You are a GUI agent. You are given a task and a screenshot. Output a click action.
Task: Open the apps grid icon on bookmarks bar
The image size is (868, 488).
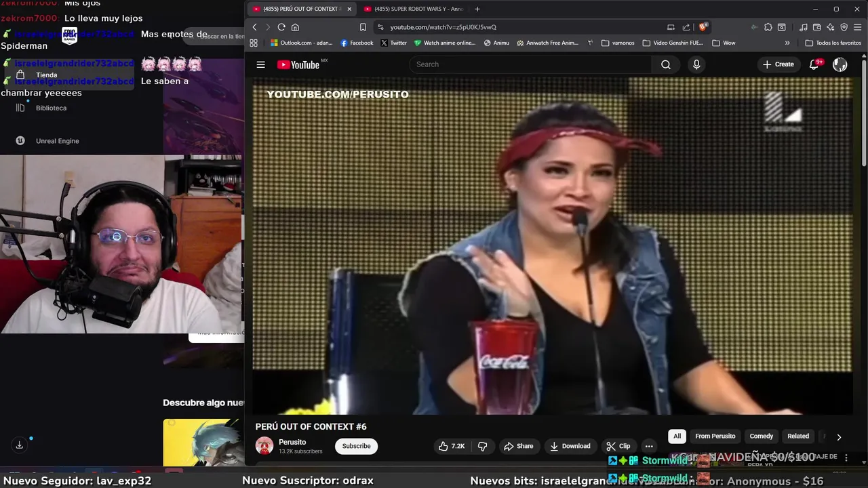click(254, 43)
